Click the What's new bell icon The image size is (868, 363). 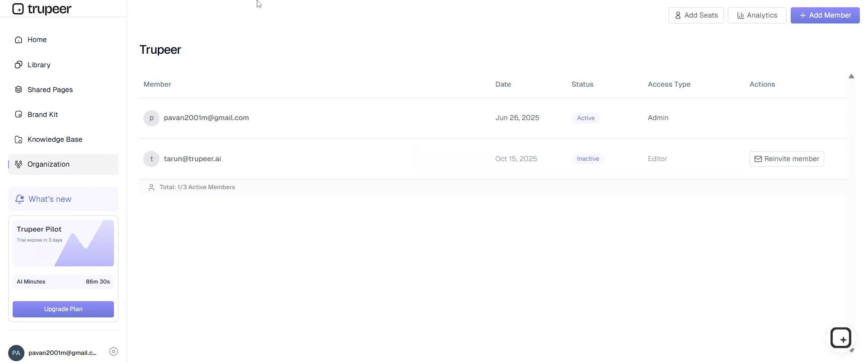click(19, 199)
